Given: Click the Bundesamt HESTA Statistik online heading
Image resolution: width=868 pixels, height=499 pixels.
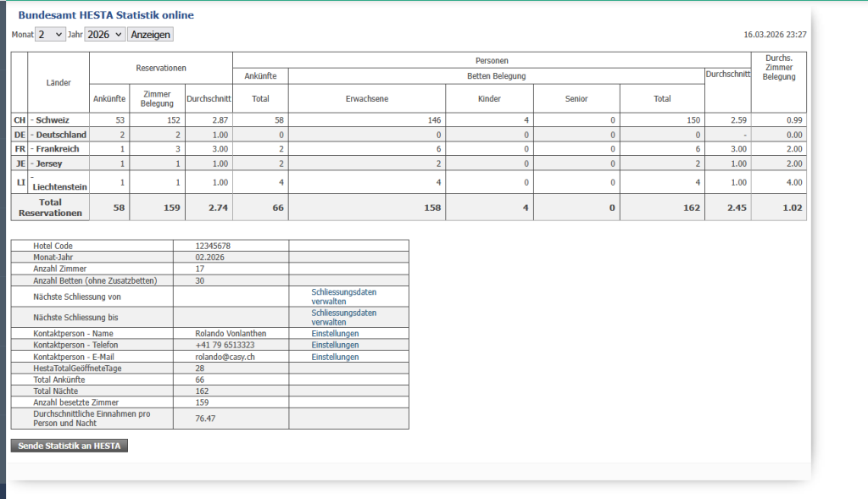Looking at the screenshot, I should click(105, 15).
